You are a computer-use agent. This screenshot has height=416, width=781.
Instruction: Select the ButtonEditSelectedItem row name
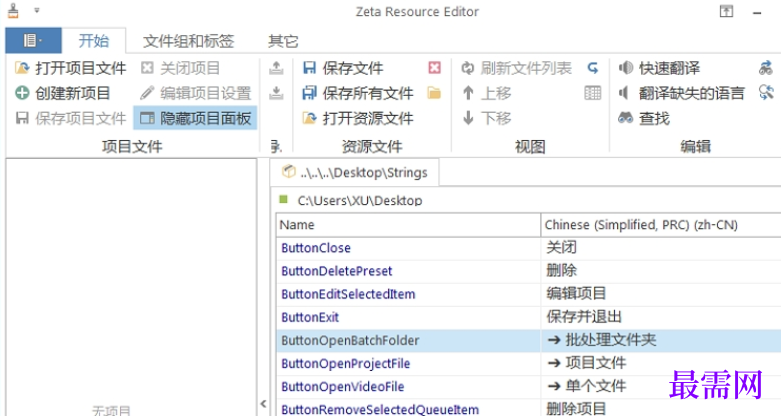tap(348, 294)
